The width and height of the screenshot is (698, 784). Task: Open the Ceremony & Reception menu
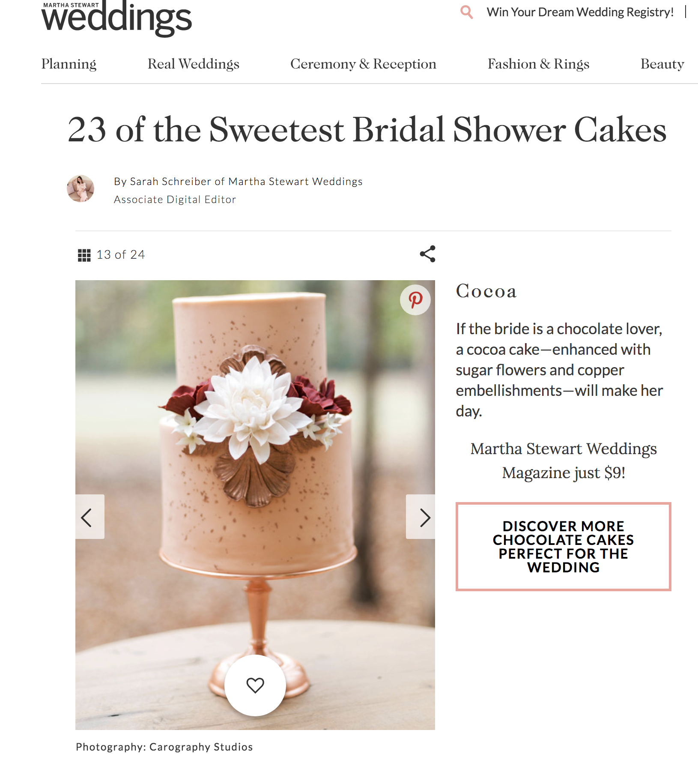tap(363, 64)
